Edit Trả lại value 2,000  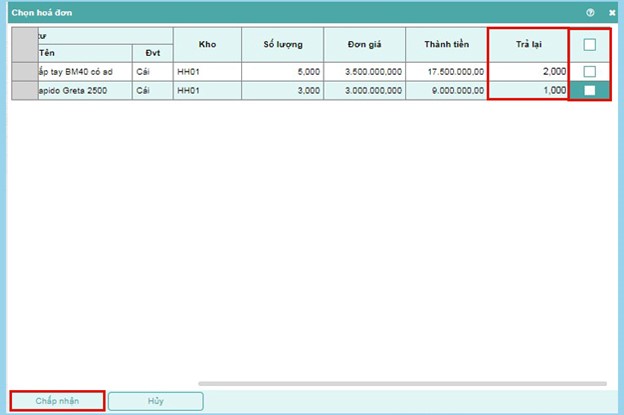[x=527, y=71]
